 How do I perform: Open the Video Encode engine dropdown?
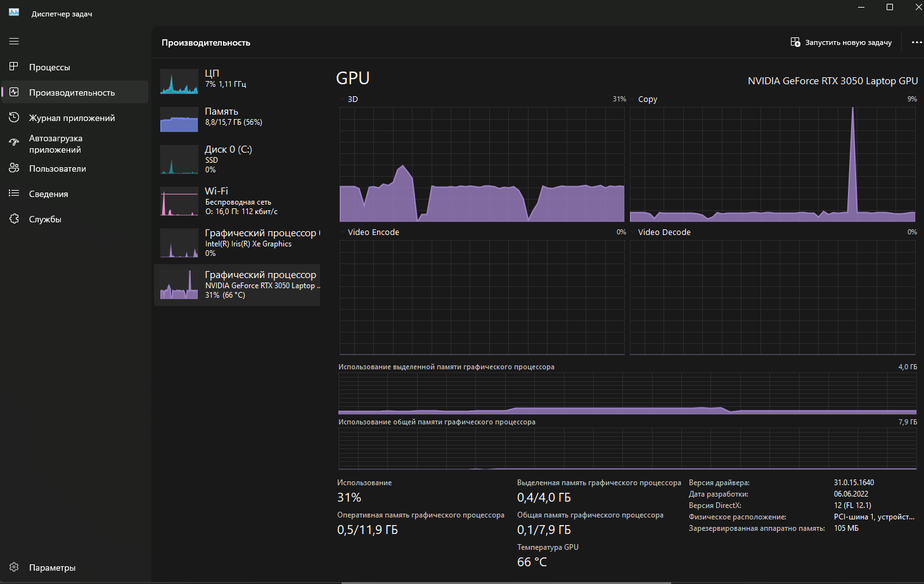click(x=370, y=232)
